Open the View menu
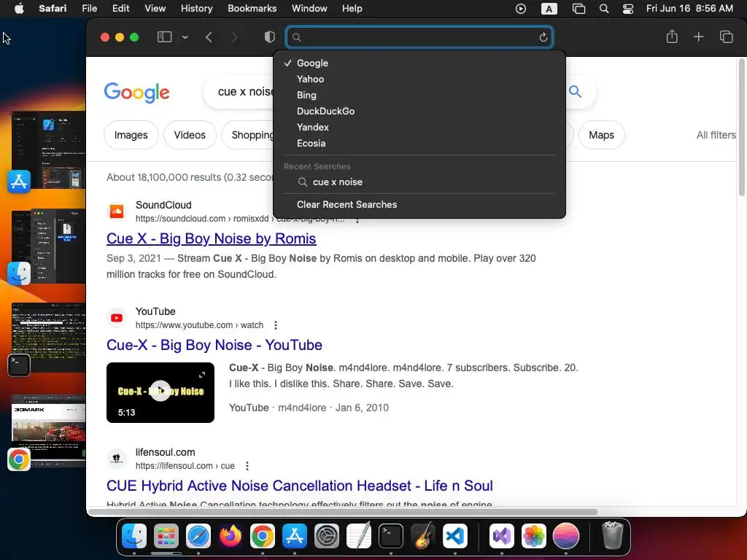747x560 pixels. tap(155, 9)
